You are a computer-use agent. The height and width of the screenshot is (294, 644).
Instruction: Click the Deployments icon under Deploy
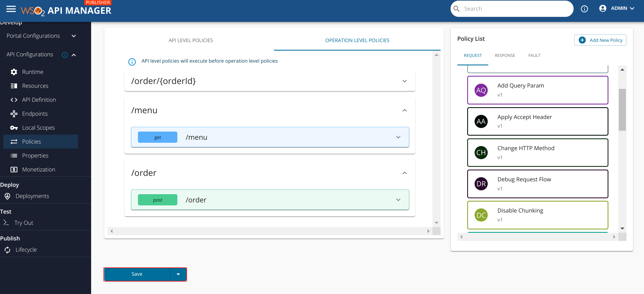coord(7,196)
